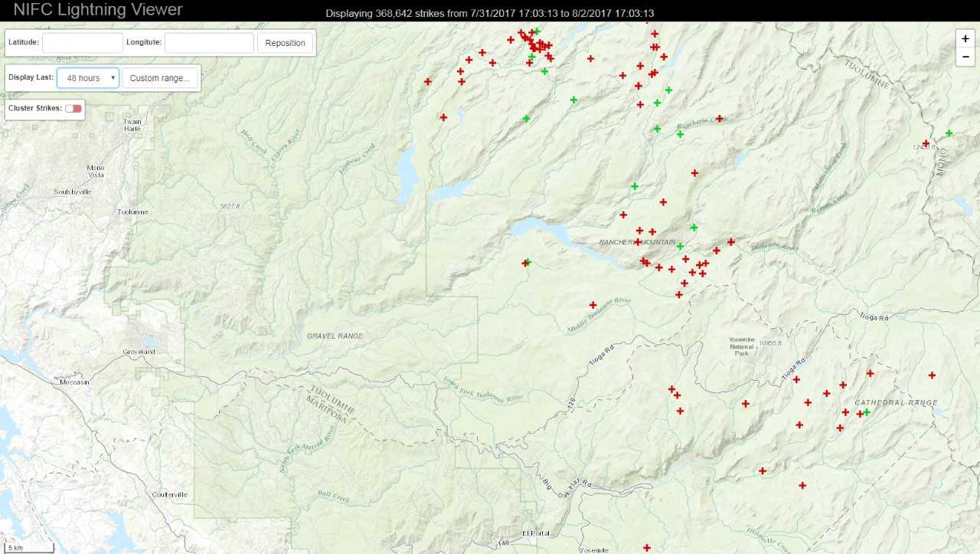Click the Twain Harte label on map
This screenshot has height=554, width=980.
pos(132,126)
